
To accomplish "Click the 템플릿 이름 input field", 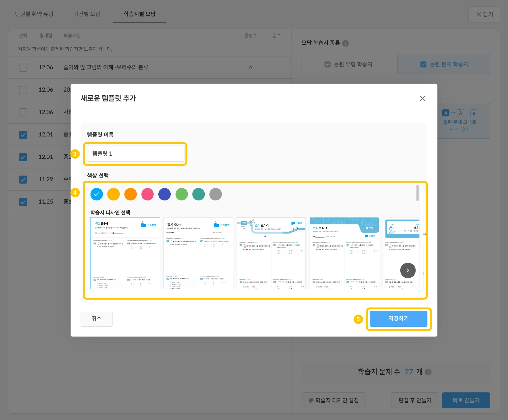I will pyautogui.click(x=135, y=154).
